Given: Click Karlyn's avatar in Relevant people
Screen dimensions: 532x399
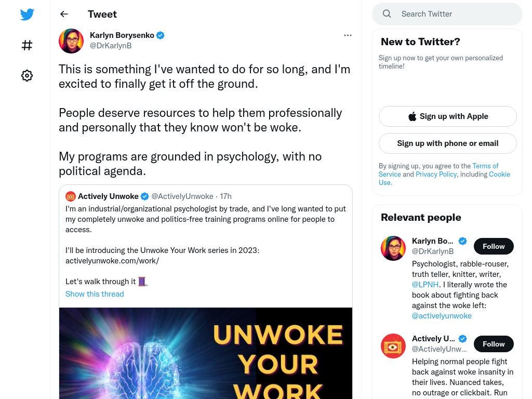Looking at the screenshot, I should 393,248.
